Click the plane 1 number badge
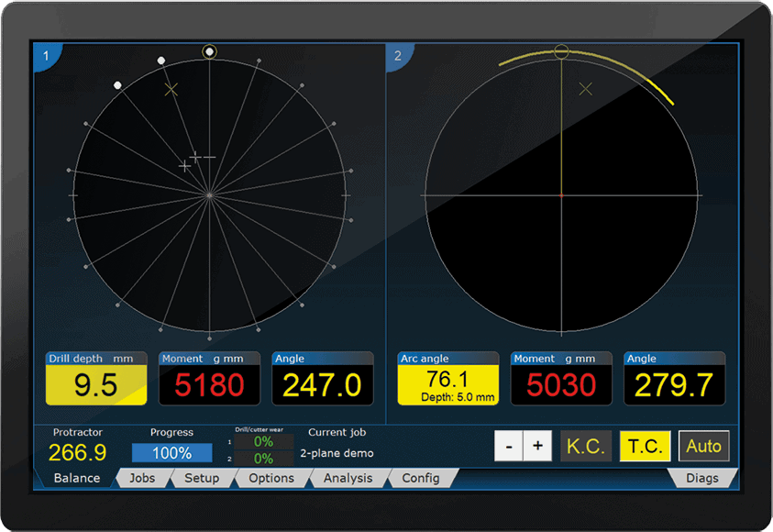Image resolution: width=773 pixels, height=532 pixels. tap(45, 55)
